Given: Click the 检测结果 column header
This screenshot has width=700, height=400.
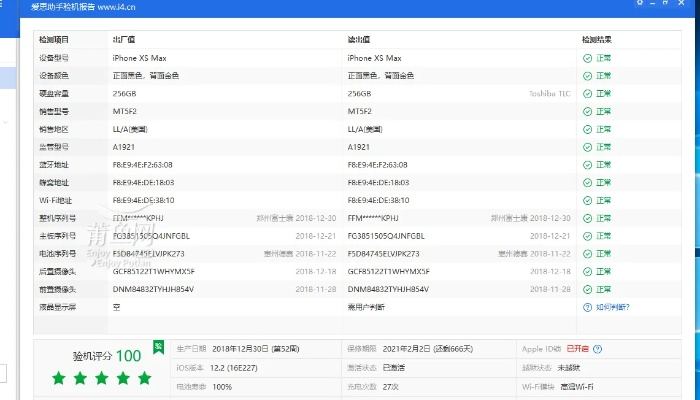Looking at the screenshot, I should [596, 40].
